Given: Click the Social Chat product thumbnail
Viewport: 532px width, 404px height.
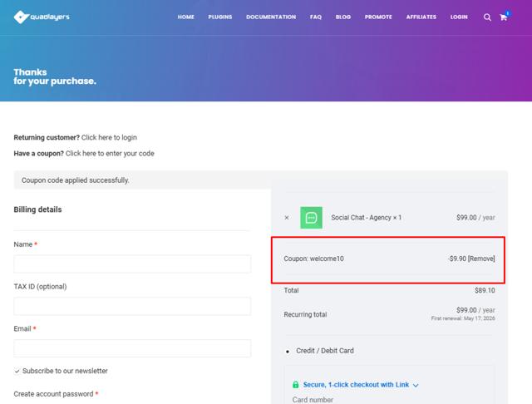Looking at the screenshot, I should (x=311, y=218).
